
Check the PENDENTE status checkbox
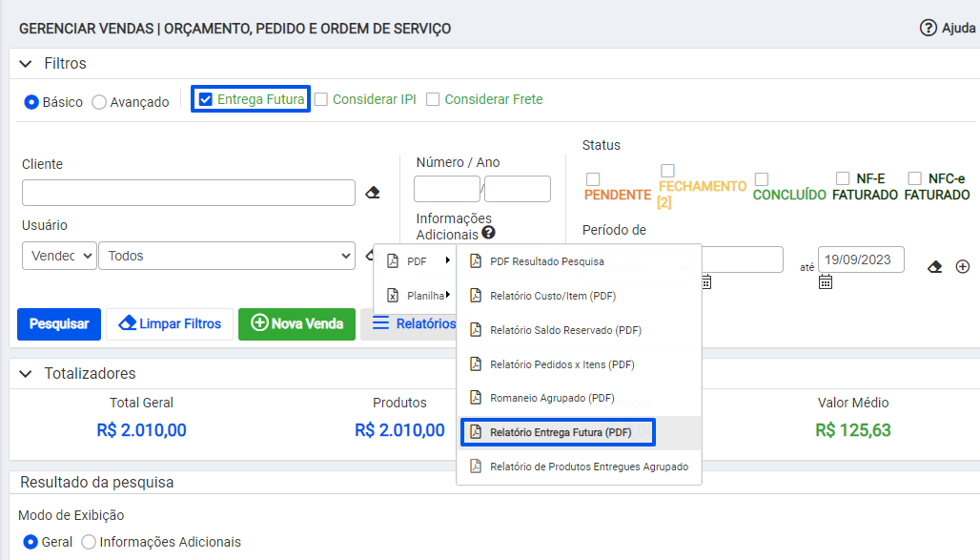tap(593, 179)
